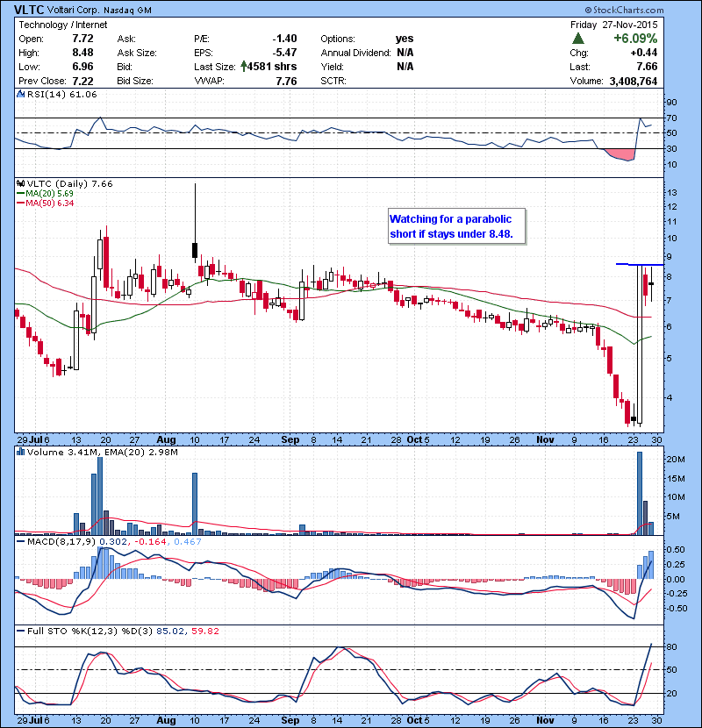Click the Options yes value
This screenshot has width=702, height=728.
tap(405, 39)
